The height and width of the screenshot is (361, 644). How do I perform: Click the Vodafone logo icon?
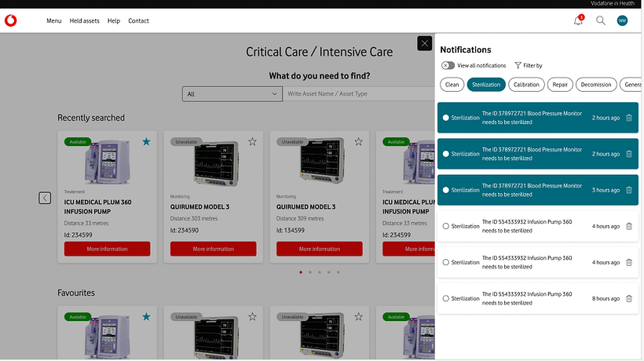tap(11, 21)
